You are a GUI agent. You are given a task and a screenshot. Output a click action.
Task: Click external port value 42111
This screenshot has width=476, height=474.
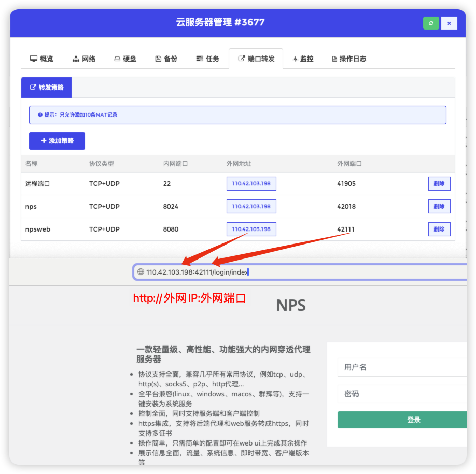(x=346, y=229)
